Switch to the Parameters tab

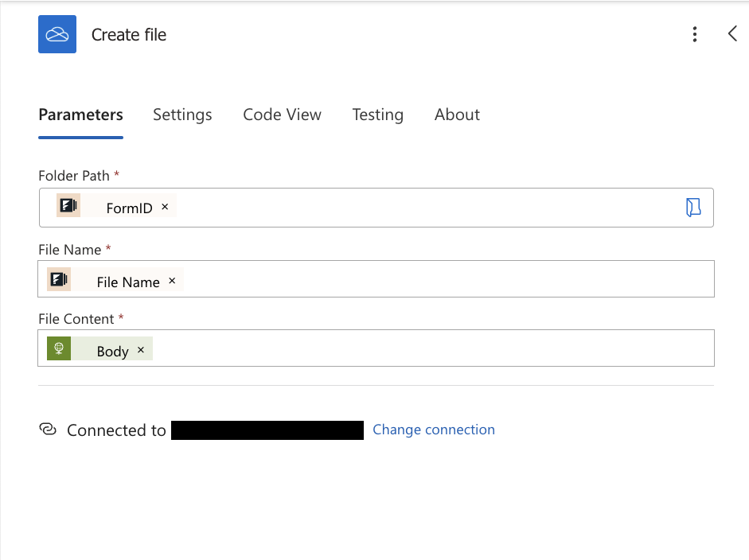pyautogui.click(x=80, y=115)
